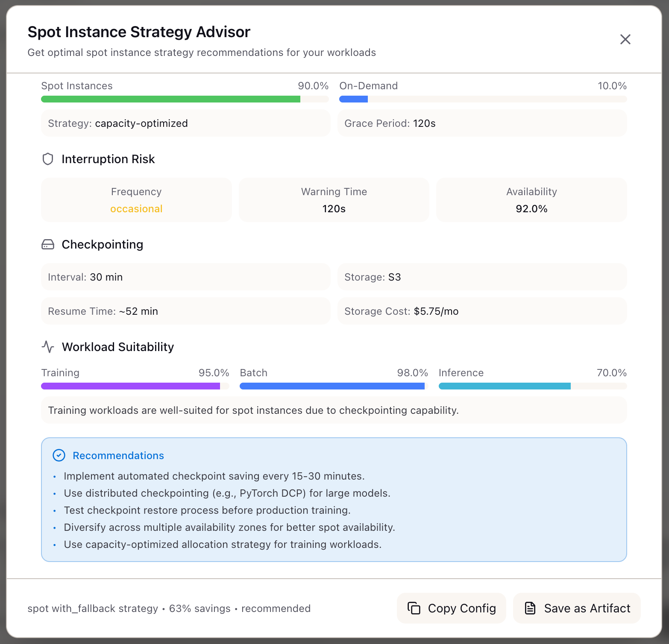Screen dimensions: 669x644
Task: Click the Checkpointing disk icon
Action: pyautogui.click(x=48, y=244)
